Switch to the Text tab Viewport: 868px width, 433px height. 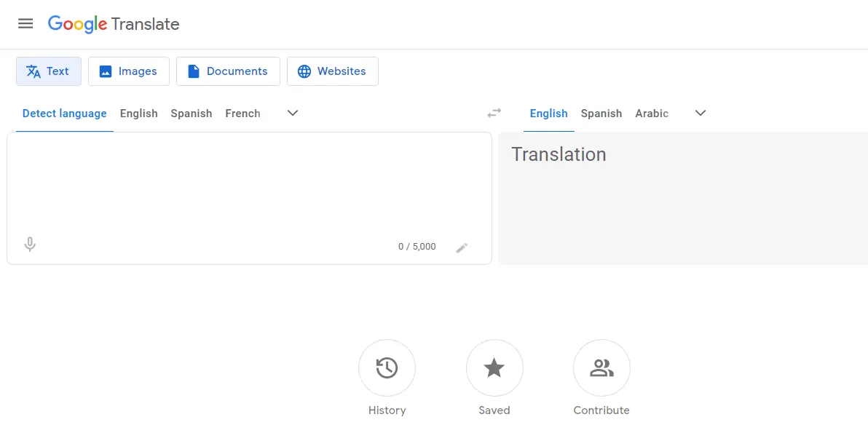pyautogui.click(x=48, y=71)
